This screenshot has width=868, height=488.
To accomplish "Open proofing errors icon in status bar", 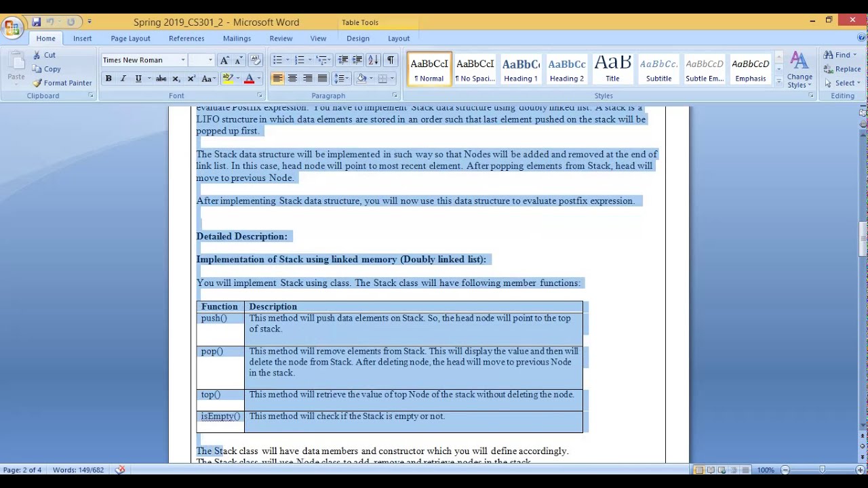I will [120, 470].
